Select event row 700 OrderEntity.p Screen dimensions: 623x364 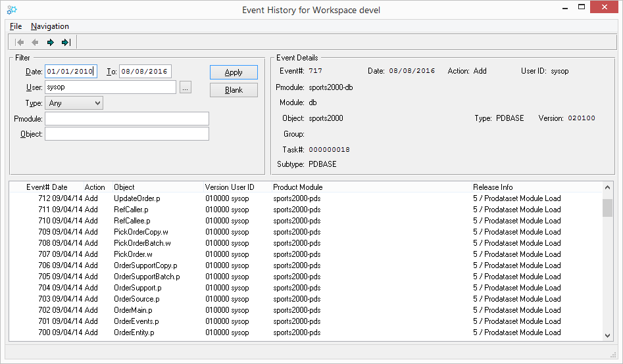click(305, 332)
